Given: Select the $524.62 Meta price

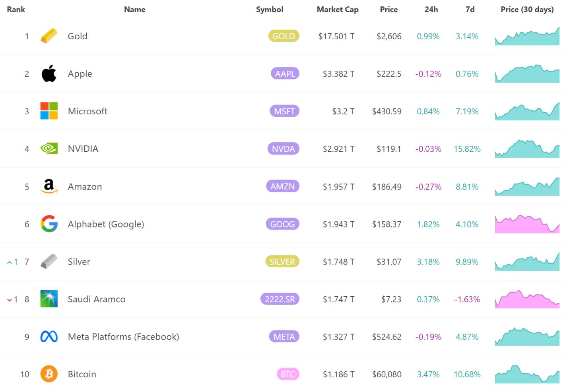Looking at the screenshot, I should click(x=387, y=337).
